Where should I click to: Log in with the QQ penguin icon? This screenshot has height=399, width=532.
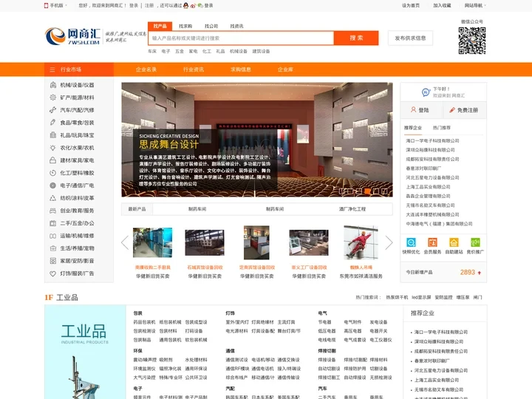(x=185, y=5)
